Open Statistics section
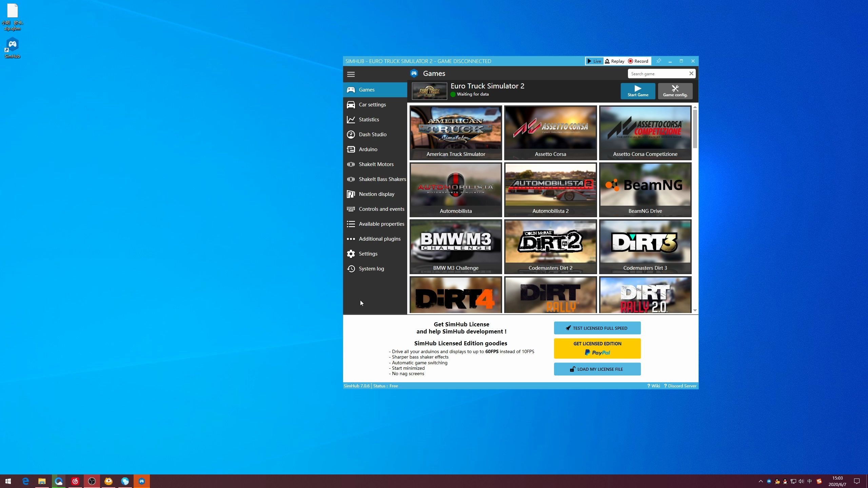This screenshot has width=868, height=488. (375, 120)
